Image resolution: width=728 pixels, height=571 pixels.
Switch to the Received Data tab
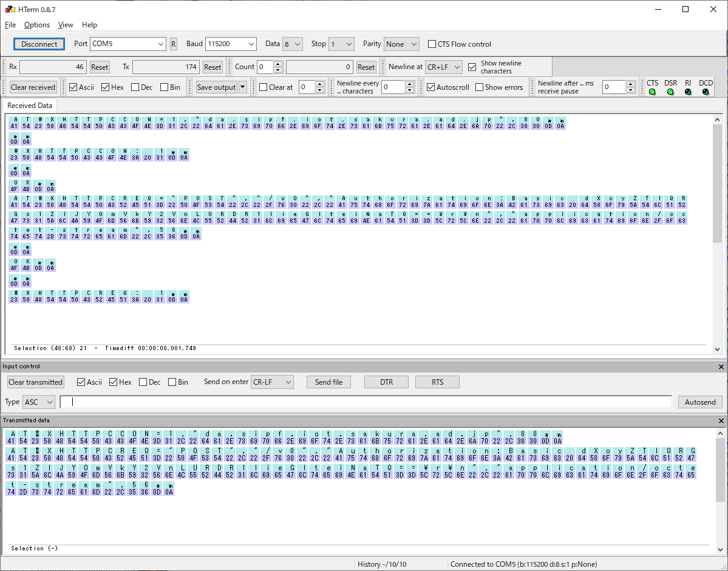[x=30, y=106]
